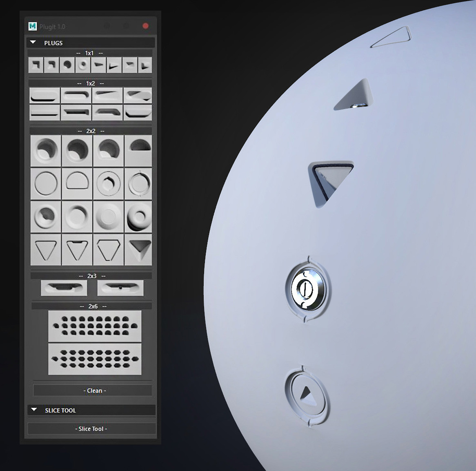
Task: Select the deep circular port, first in 2x2 section
Action: 45,150
